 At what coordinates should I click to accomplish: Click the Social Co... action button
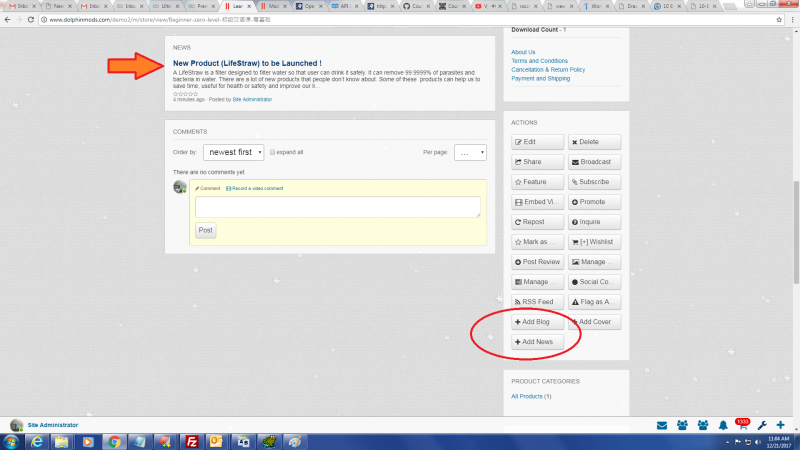[594, 282]
